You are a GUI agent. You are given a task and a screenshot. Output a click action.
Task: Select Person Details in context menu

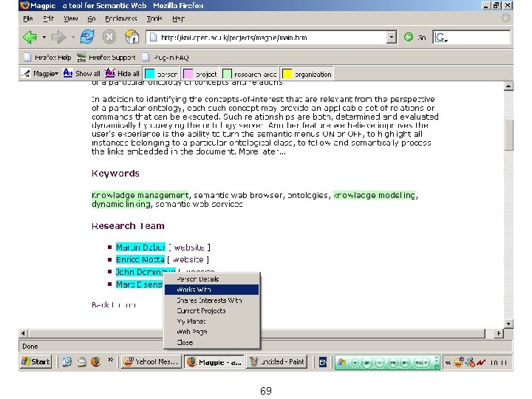[212, 279]
